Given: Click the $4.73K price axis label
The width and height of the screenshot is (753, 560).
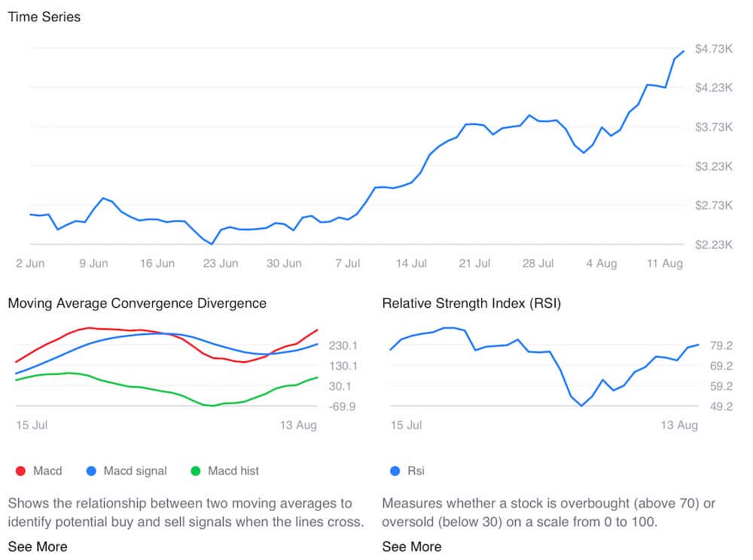Looking at the screenshot, I should point(713,49).
